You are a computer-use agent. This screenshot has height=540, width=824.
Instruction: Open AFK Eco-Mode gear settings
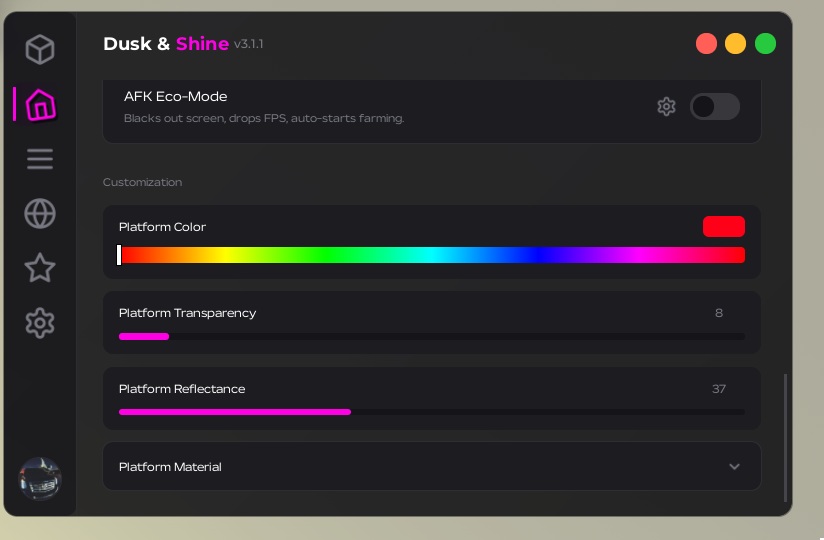pyautogui.click(x=666, y=106)
